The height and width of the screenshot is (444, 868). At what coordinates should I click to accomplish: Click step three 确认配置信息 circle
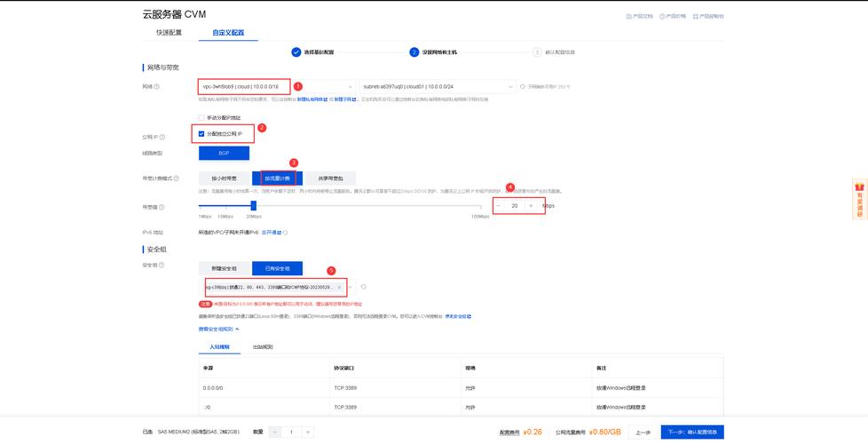(x=537, y=52)
